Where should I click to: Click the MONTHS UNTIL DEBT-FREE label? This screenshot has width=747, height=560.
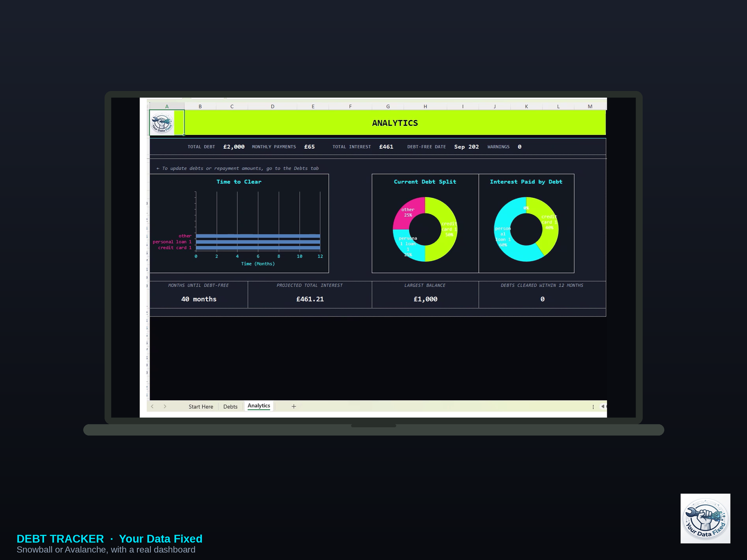coord(198,285)
